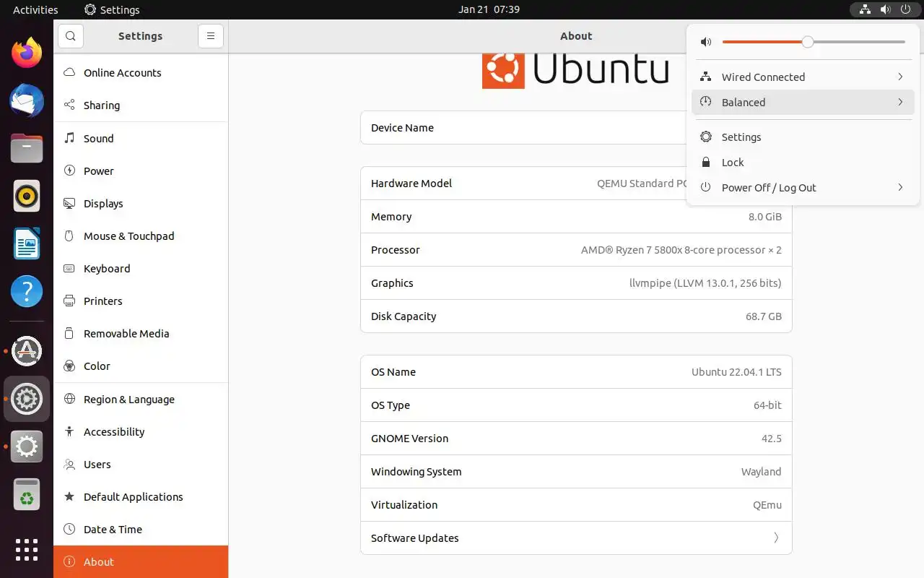The image size is (924, 578).
Task: Expand Power Off / Log Out options
Action: point(899,188)
